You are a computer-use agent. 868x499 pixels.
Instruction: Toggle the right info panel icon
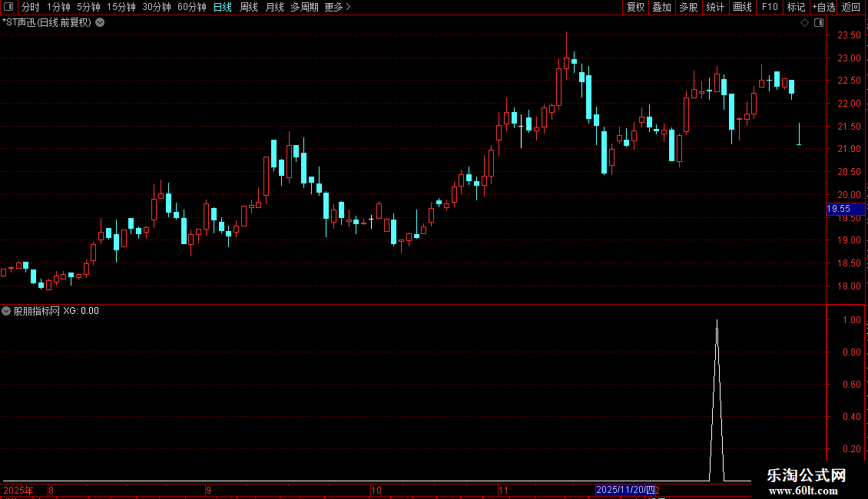point(819,23)
